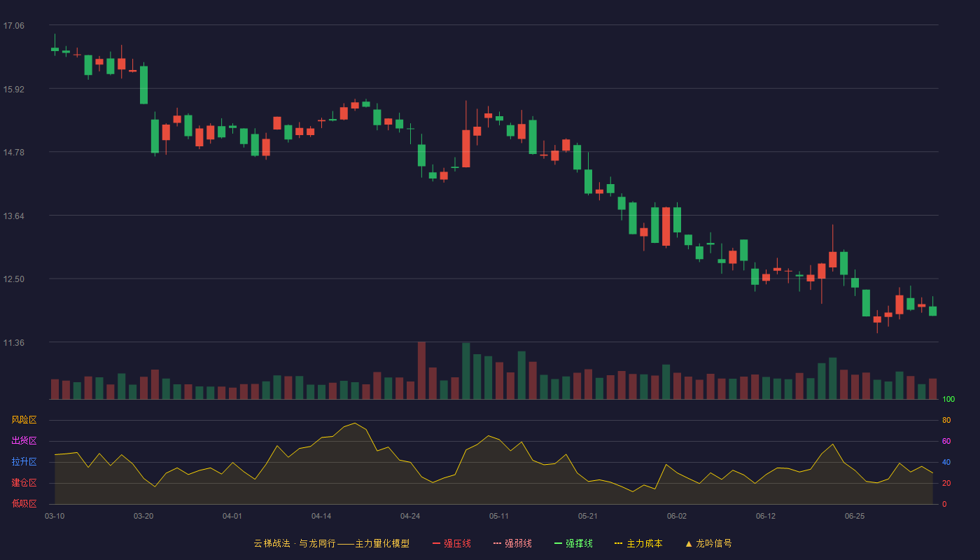
Task: Show or hide 龙吟信号 markers
Action: click(708, 543)
